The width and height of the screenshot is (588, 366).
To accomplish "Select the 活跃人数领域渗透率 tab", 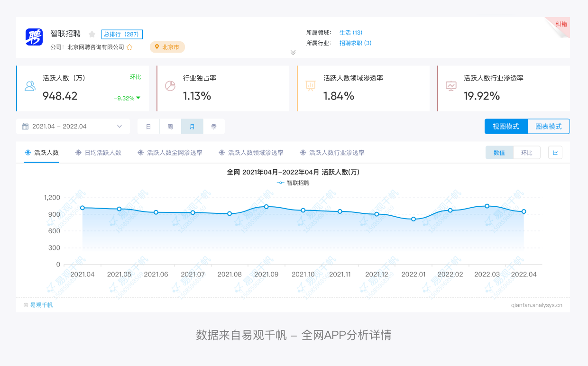I will click(x=251, y=153).
